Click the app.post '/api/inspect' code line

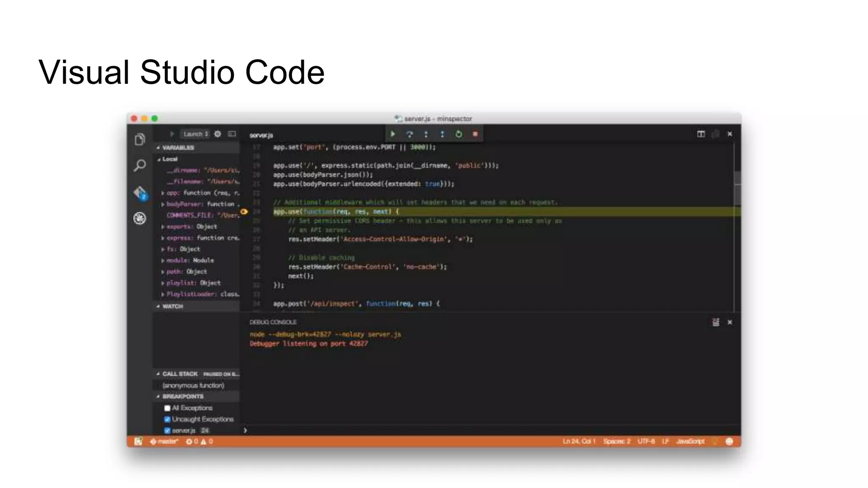tap(356, 304)
